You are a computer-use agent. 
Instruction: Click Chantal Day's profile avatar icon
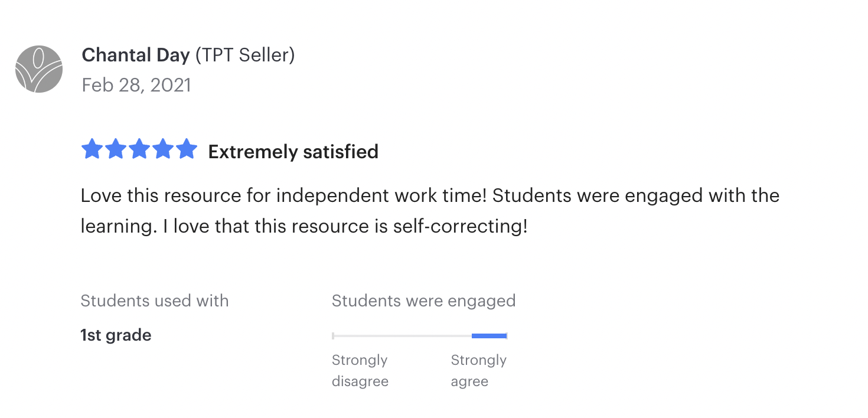tap(39, 69)
